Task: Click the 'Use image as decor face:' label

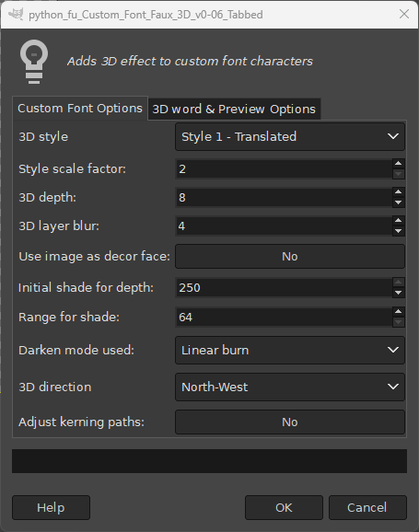Action: [94, 257]
